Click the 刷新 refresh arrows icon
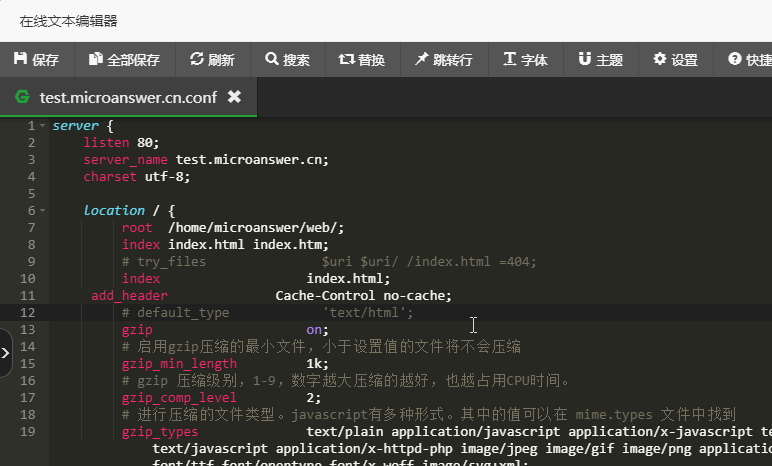This screenshot has width=772, height=466. pos(196,59)
